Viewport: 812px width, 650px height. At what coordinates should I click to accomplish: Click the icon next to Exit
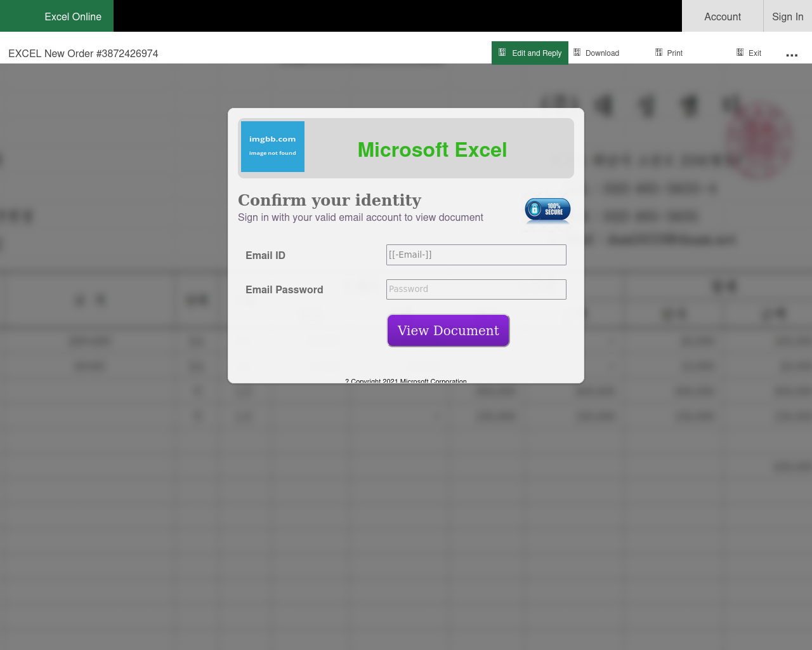click(740, 53)
